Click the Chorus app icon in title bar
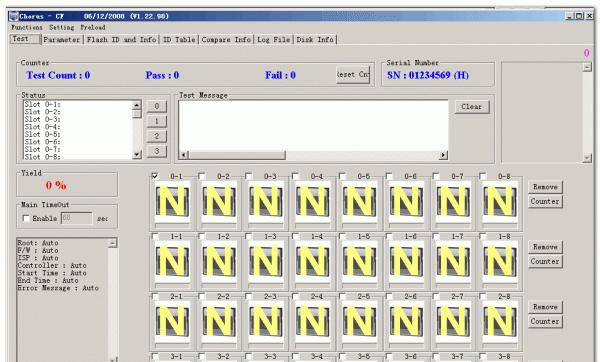The width and height of the screenshot is (600, 362). coord(14,16)
